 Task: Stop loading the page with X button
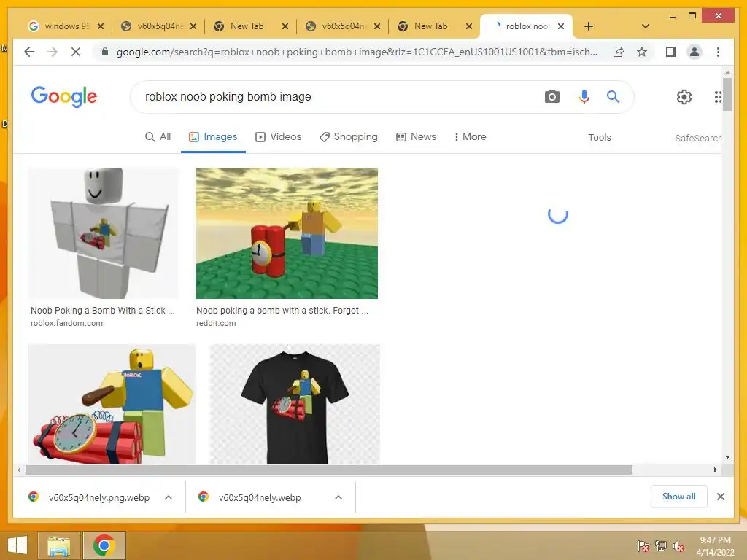point(76,52)
